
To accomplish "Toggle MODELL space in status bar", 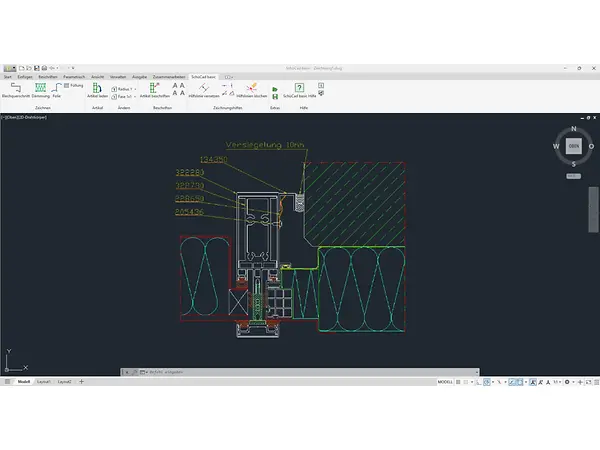I will (x=445, y=382).
